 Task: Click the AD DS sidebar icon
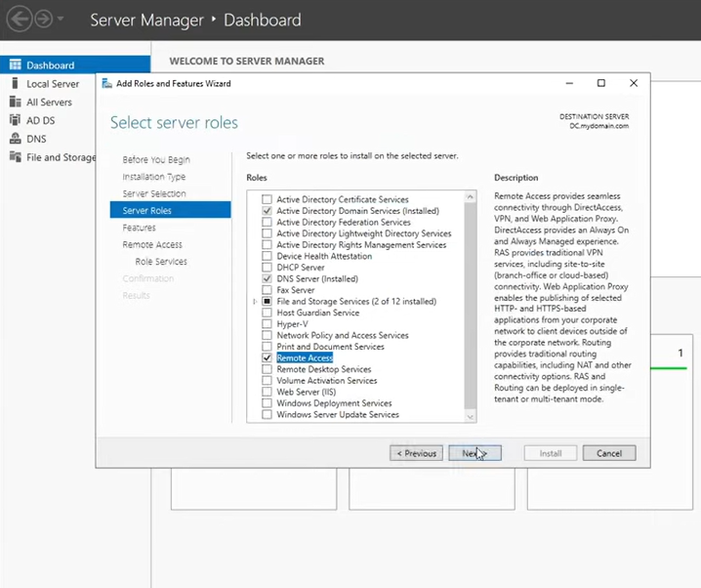16,120
